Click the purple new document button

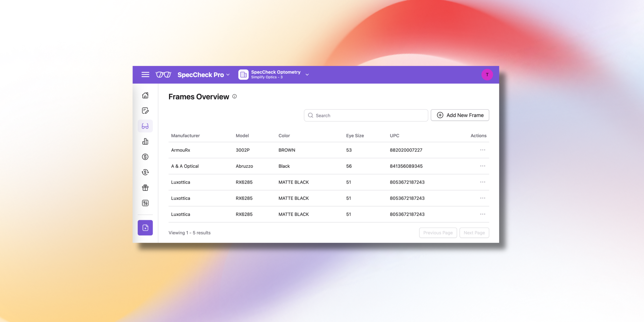click(x=145, y=228)
